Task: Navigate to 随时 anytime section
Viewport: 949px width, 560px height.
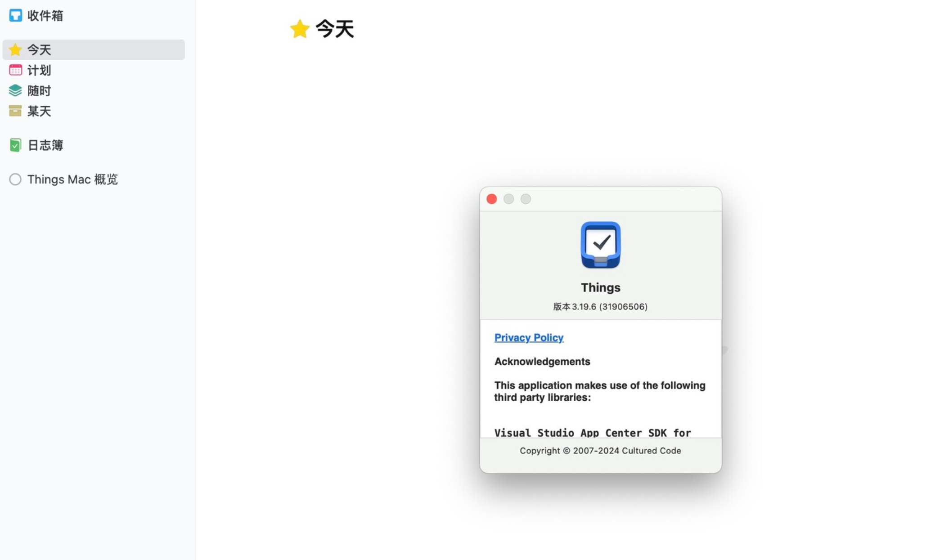Action: click(39, 90)
